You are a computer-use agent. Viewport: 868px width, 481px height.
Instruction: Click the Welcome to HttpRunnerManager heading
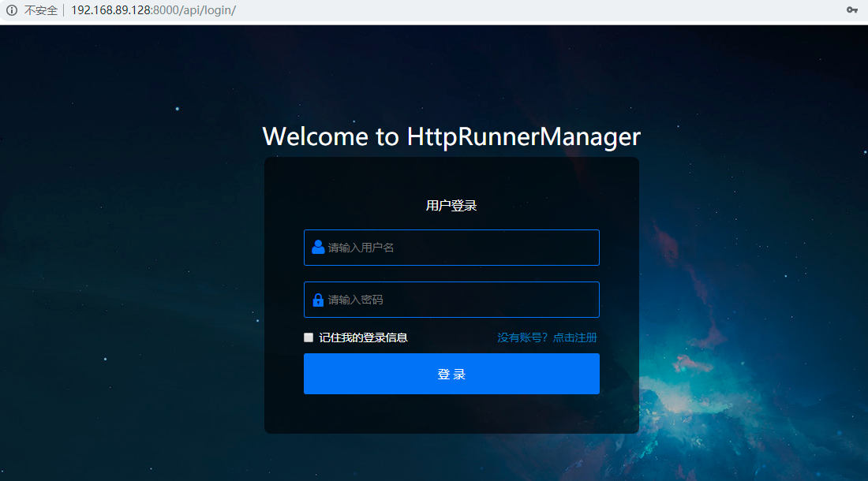click(451, 136)
